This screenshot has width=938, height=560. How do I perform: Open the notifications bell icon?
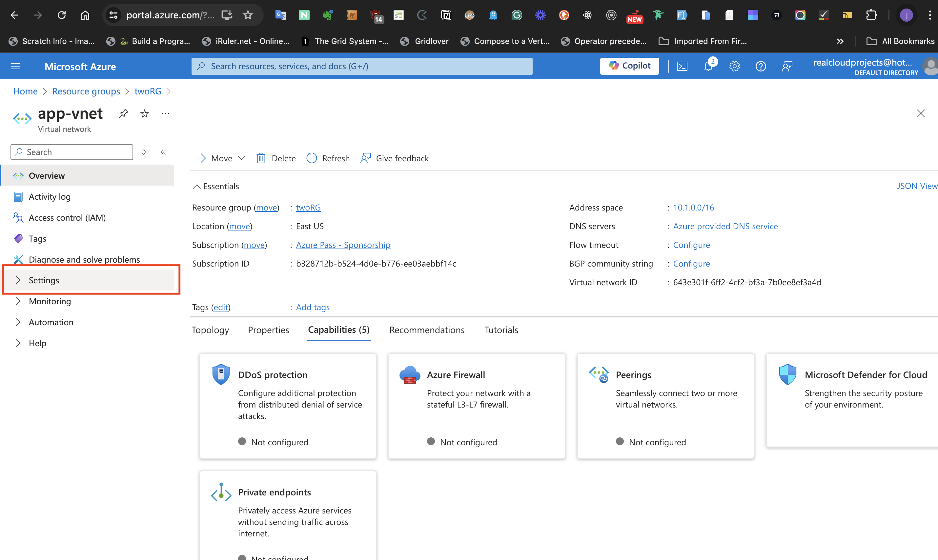pyautogui.click(x=708, y=67)
